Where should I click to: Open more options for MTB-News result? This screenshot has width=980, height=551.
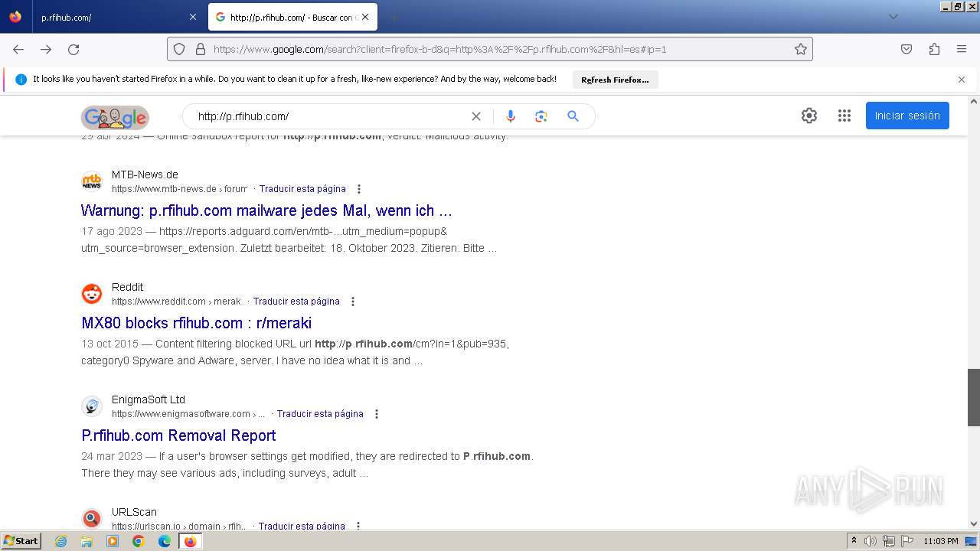click(359, 189)
